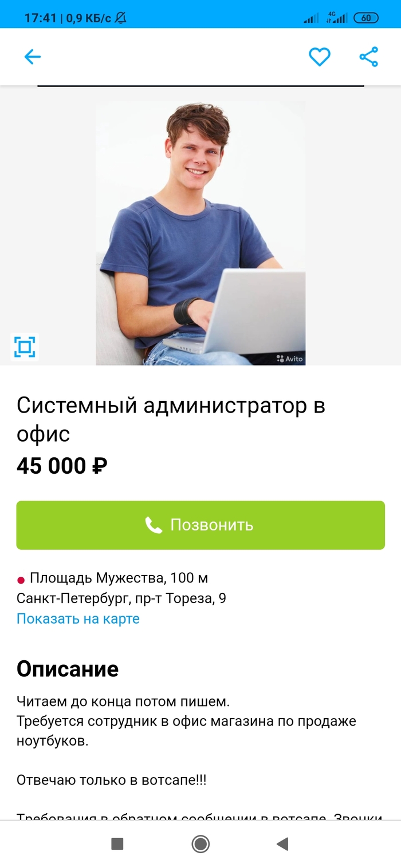Screen dimensions: 401x868
Task: Tap the 4G signal strength icon
Action: click(337, 17)
